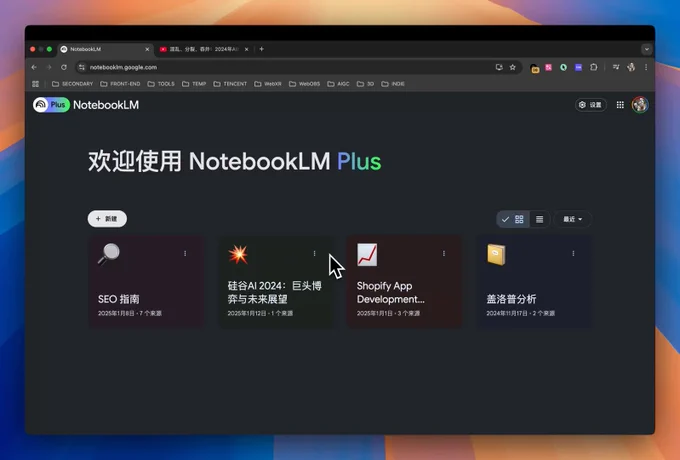The height and width of the screenshot is (460, 680).
Task: Click the yellow notebook emoji on 盖洛普分析 card
Action: pyautogui.click(x=496, y=254)
